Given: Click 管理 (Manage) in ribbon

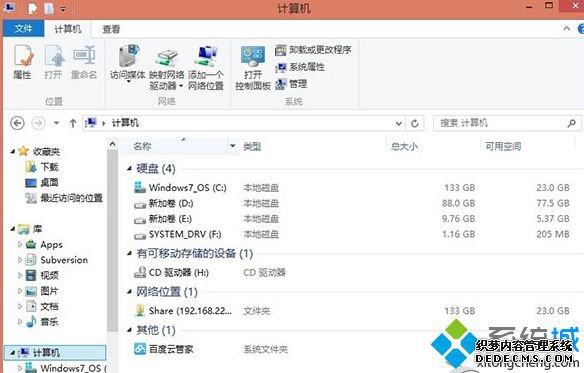Looking at the screenshot, I should pyautogui.click(x=291, y=84).
